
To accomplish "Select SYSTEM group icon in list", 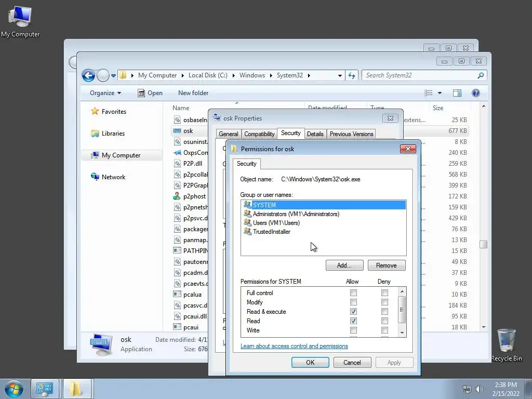I will click(x=247, y=205).
